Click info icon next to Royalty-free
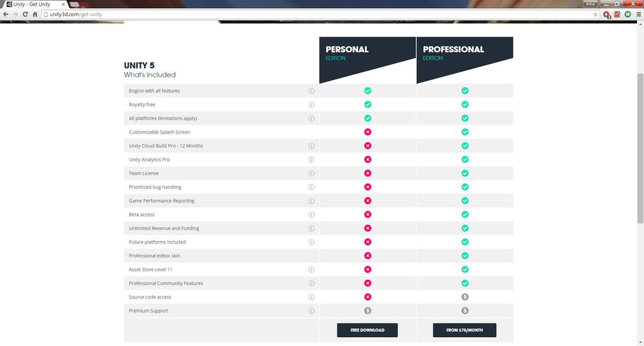The image size is (644, 346). point(312,104)
